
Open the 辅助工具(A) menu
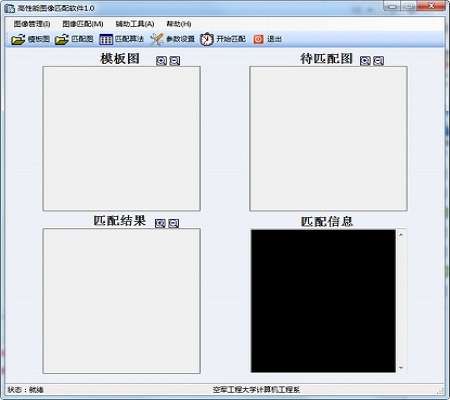pyautogui.click(x=135, y=24)
